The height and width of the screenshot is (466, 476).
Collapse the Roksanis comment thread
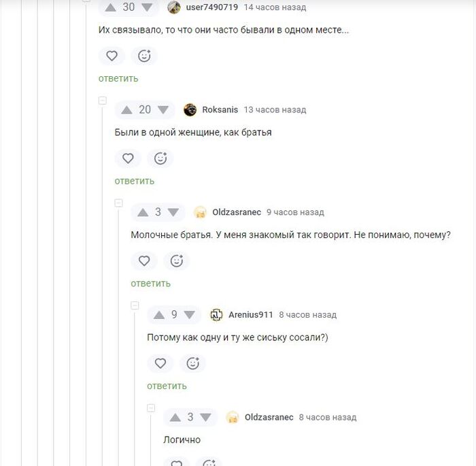click(x=103, y=100)
